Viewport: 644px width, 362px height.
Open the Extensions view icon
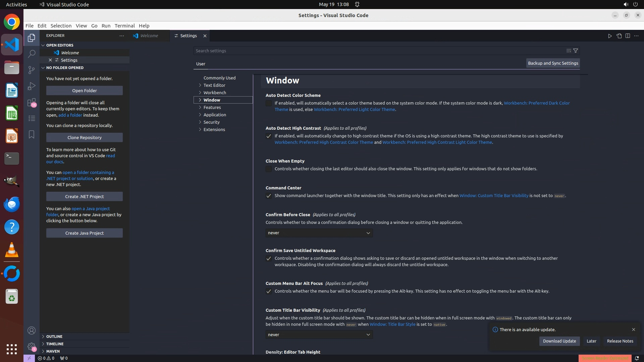tap(32, 102)
